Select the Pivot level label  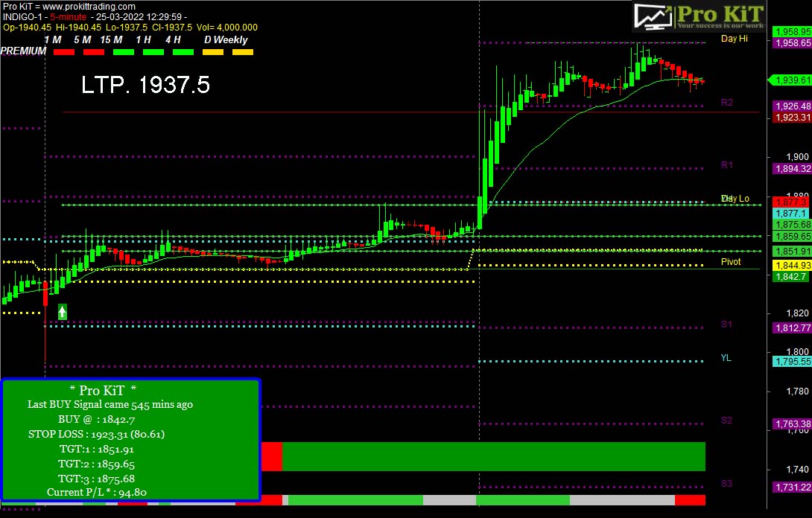click(x=731, y=262)
